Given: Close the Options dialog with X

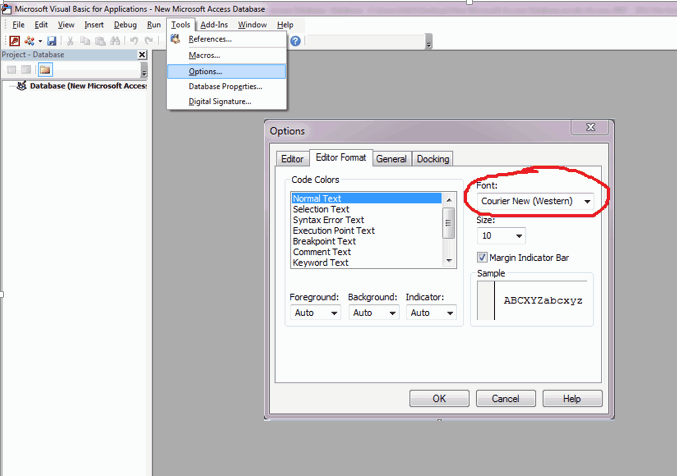Looking at the screenshot, I should pyautogui.click(x=590, y=127).
